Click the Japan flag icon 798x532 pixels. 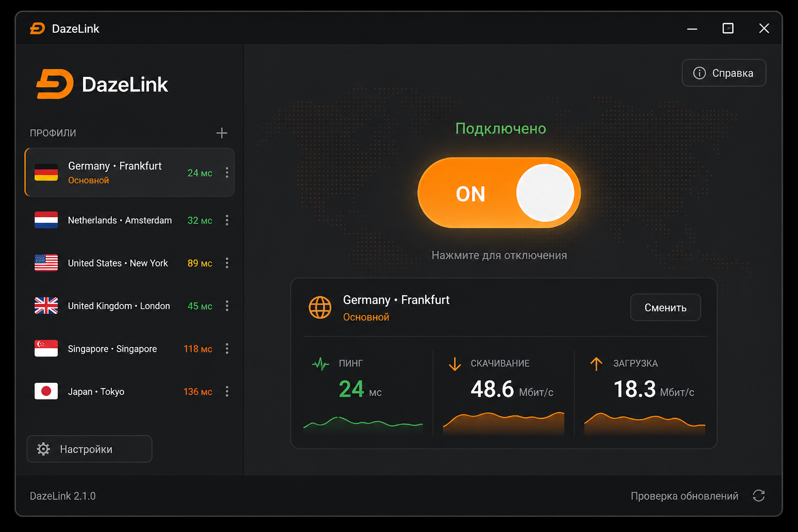coord(46,391)
